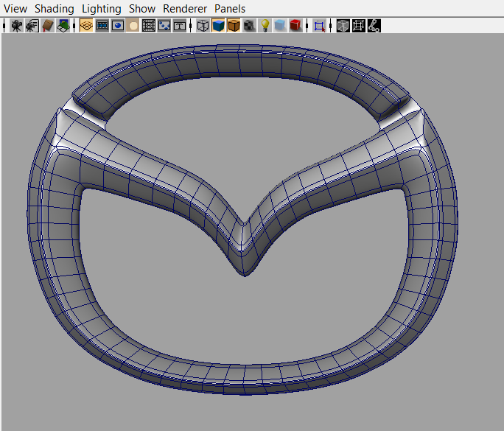This screenshot has width=504, height=431.
Task: Click the Use All Lights bulb icon
Action: click(x=265, y=26)
